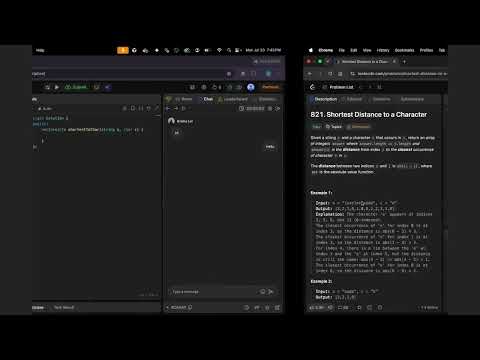Open a new tab in Chrome
Viewport: 480px width, 360px height.
coord(404,62)
